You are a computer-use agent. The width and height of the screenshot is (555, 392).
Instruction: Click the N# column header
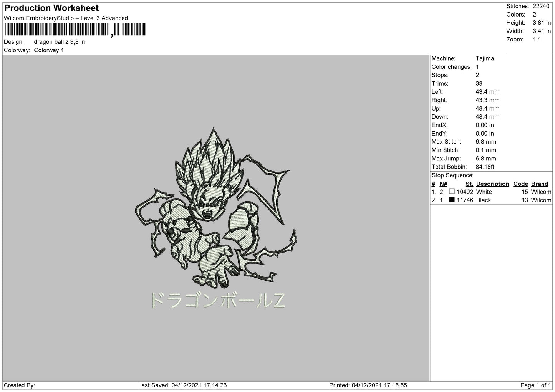click(443, 184)
